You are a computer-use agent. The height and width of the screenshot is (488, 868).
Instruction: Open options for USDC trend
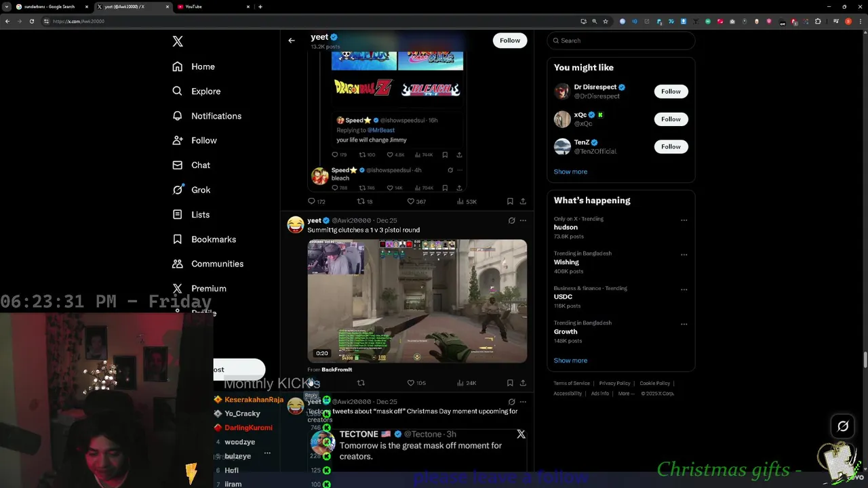coord(684,289)
